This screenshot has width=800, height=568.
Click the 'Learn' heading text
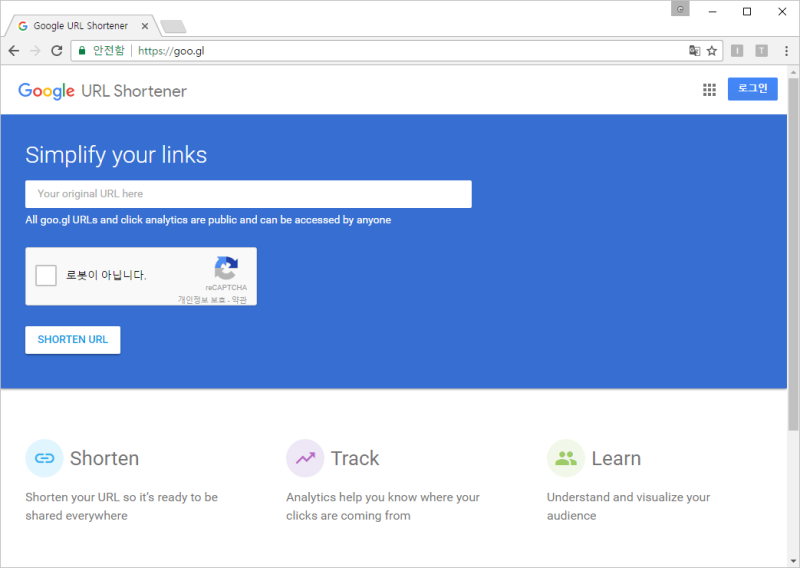tap(616, 458)
